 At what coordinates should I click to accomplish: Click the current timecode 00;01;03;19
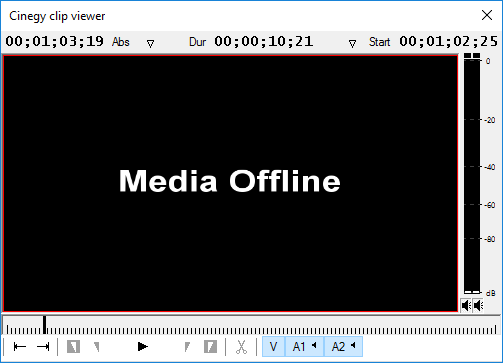(x=55, y=41)
